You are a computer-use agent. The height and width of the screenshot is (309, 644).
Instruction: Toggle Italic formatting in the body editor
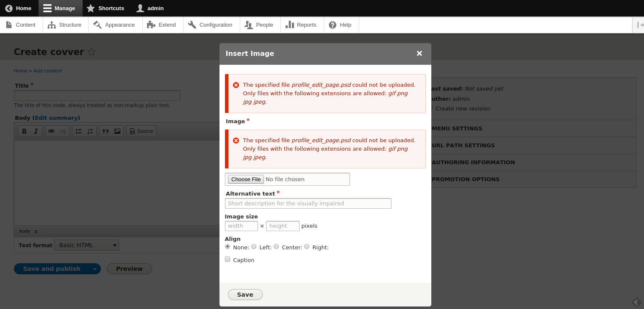pyautogui.click(x=36, y=131)
